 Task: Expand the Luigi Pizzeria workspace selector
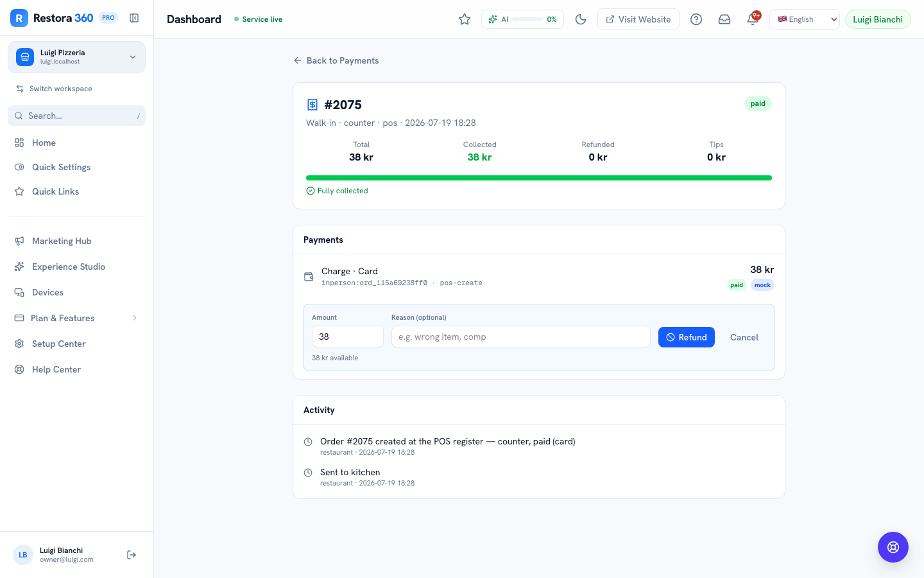[x=76, y=57]
